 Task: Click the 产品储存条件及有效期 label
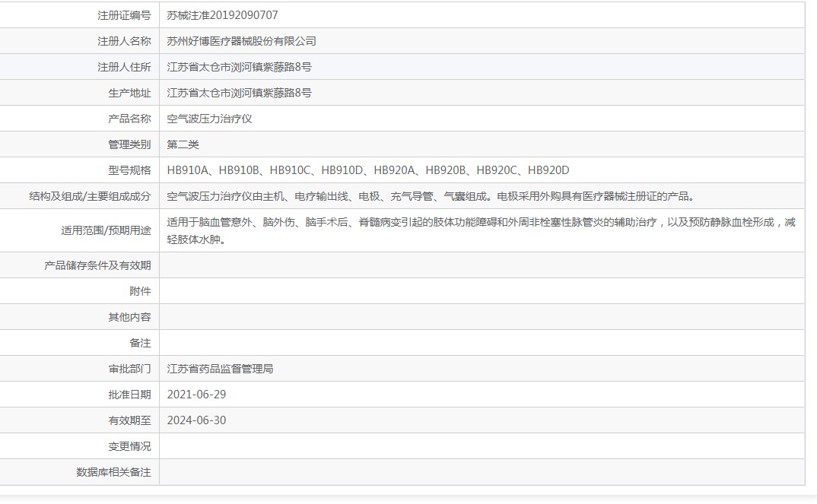(x=97, y=265)
